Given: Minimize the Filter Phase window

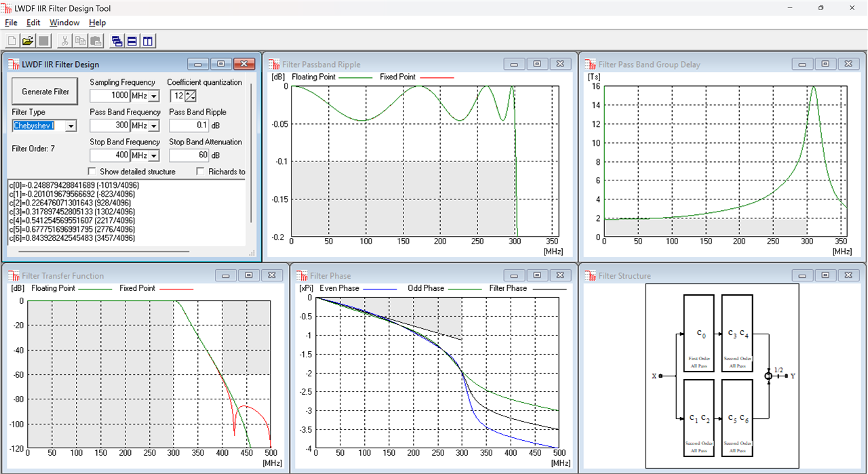Looking at the screenshot, I should [x=515, y=275].
